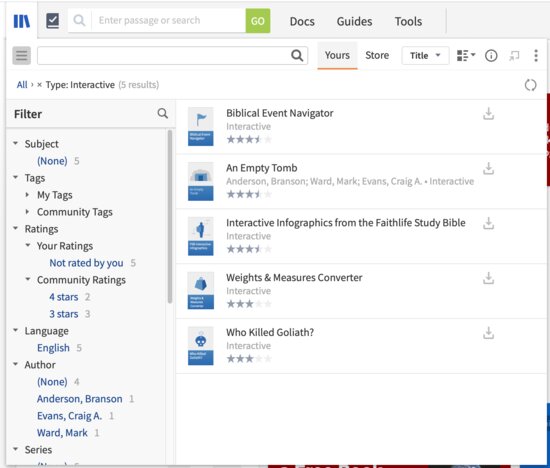Viewport: 550px width, 468px height.
Task: Click the green GO button
Action: [x=257, y=21]
